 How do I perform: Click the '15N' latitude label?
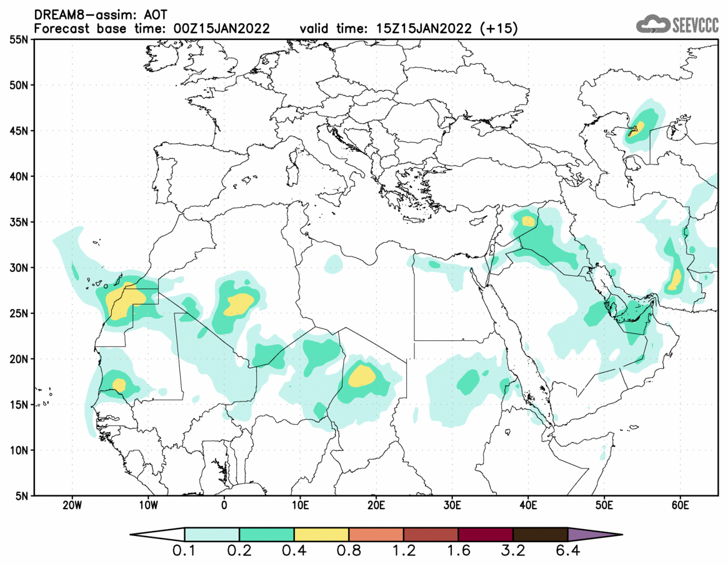pos(19,405)
